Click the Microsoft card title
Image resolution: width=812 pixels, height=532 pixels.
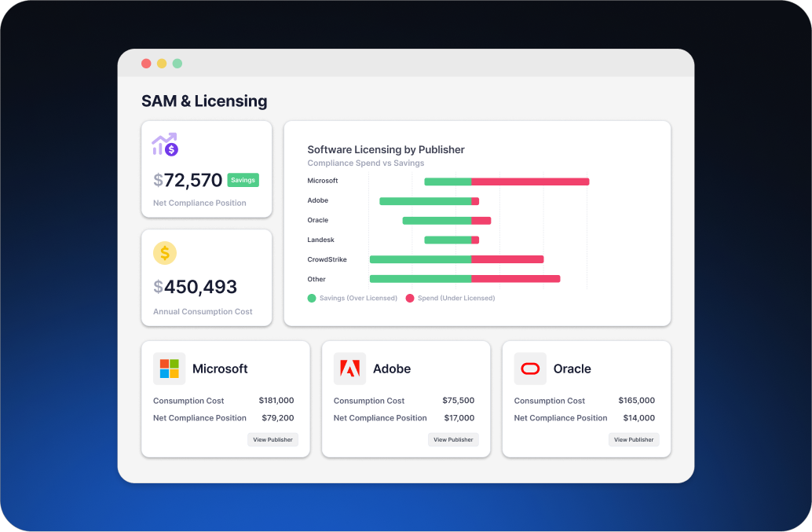tap(220, 369)
